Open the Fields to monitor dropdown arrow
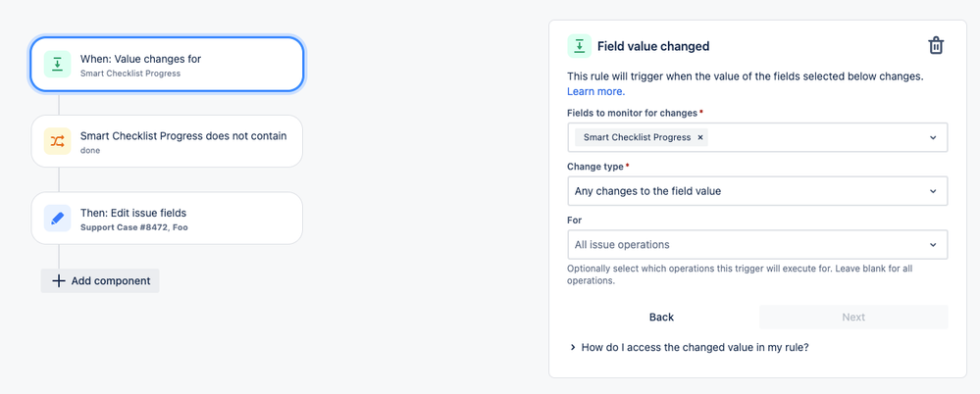 [933, 138]
